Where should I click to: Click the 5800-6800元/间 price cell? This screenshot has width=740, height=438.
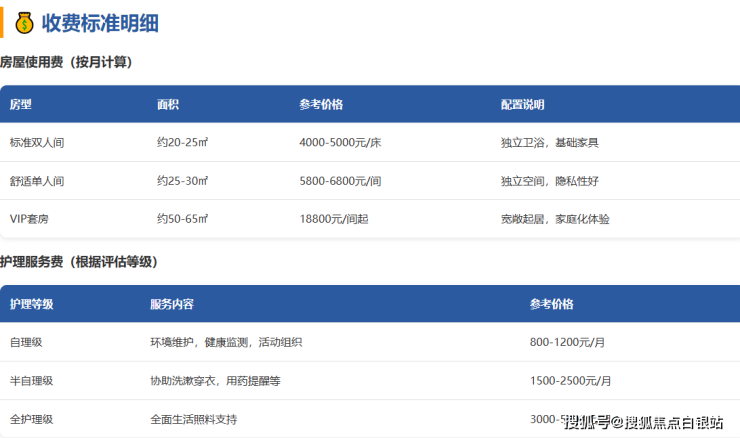340,181
